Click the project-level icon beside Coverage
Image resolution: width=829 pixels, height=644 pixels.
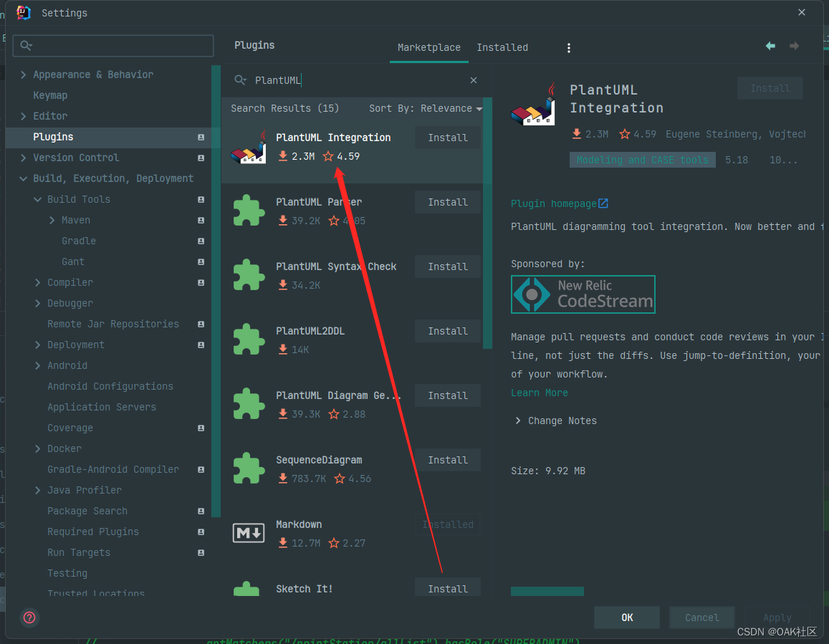pos(201,428)
